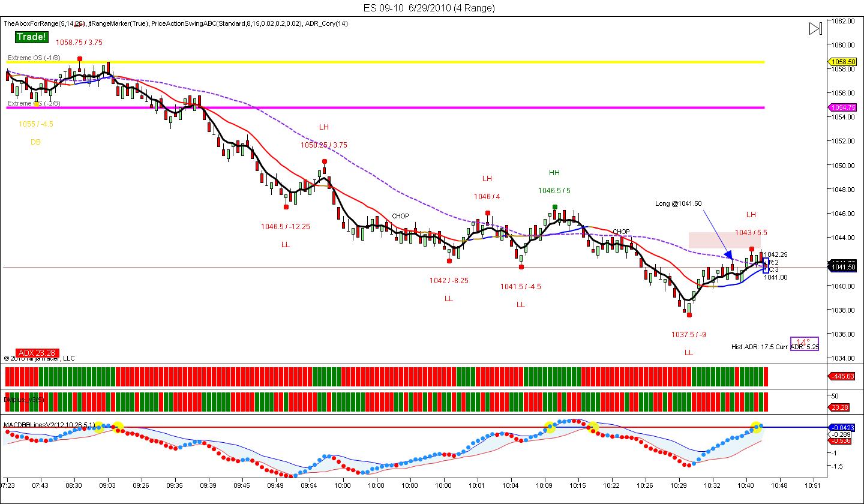Select the magenta 1054.75 price marker

click(843, 107)
